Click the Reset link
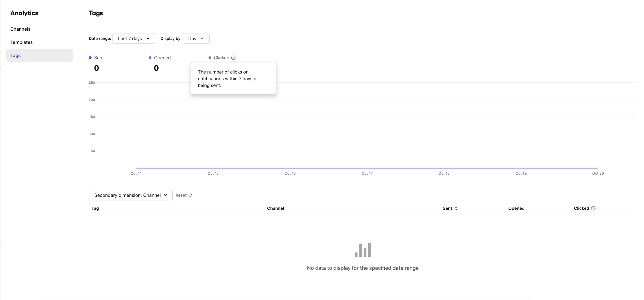 pos(181,195)
